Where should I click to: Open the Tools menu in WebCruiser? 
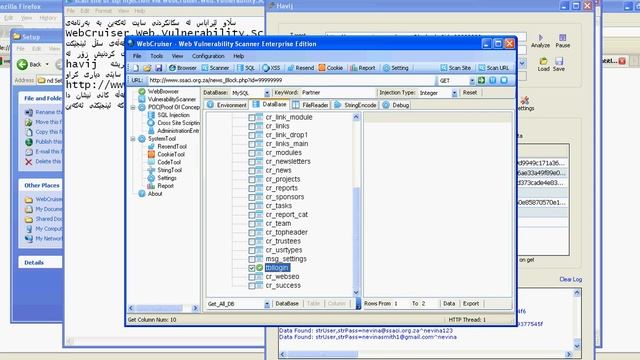156,56
